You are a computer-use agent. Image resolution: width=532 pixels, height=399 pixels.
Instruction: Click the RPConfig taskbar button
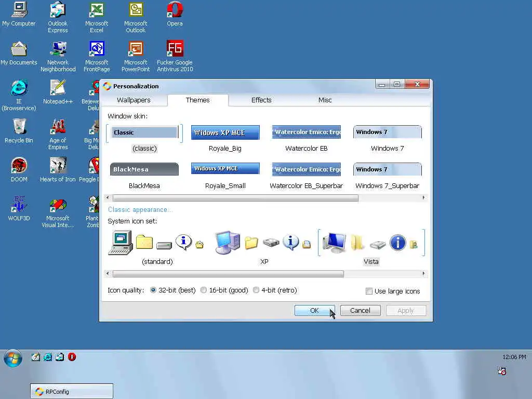pyautogui.click(x=72, y=391)
